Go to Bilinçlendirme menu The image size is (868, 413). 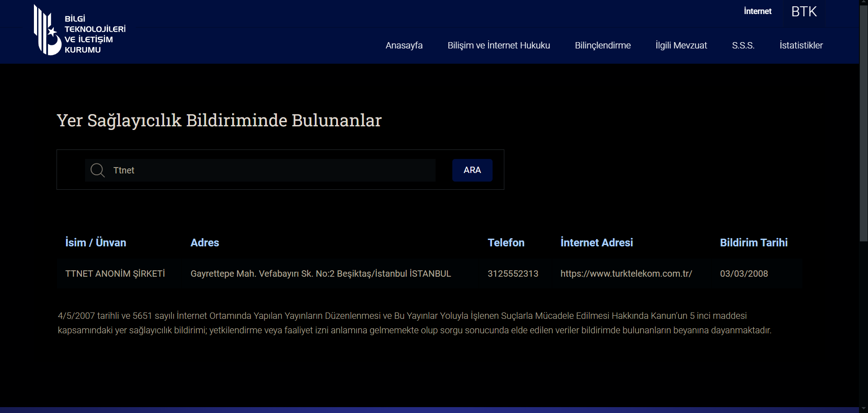pos(602,45)
